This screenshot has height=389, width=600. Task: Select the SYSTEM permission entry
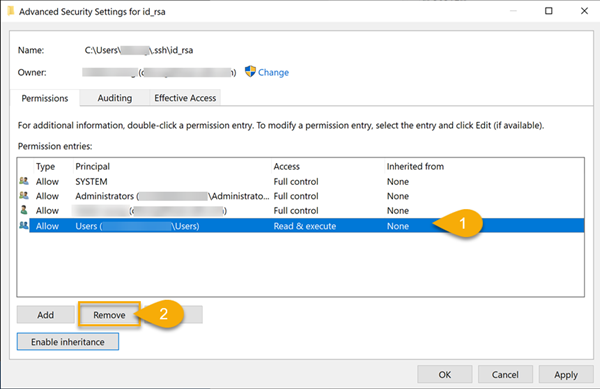(300, 181)
